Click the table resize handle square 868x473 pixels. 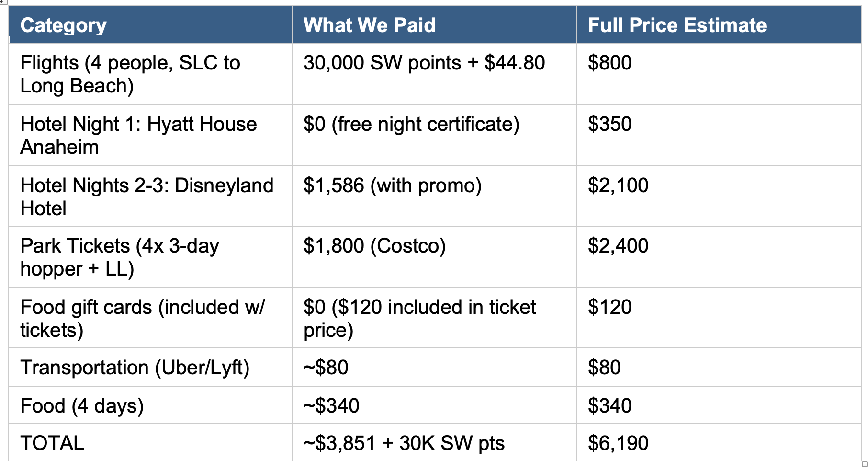864,464
